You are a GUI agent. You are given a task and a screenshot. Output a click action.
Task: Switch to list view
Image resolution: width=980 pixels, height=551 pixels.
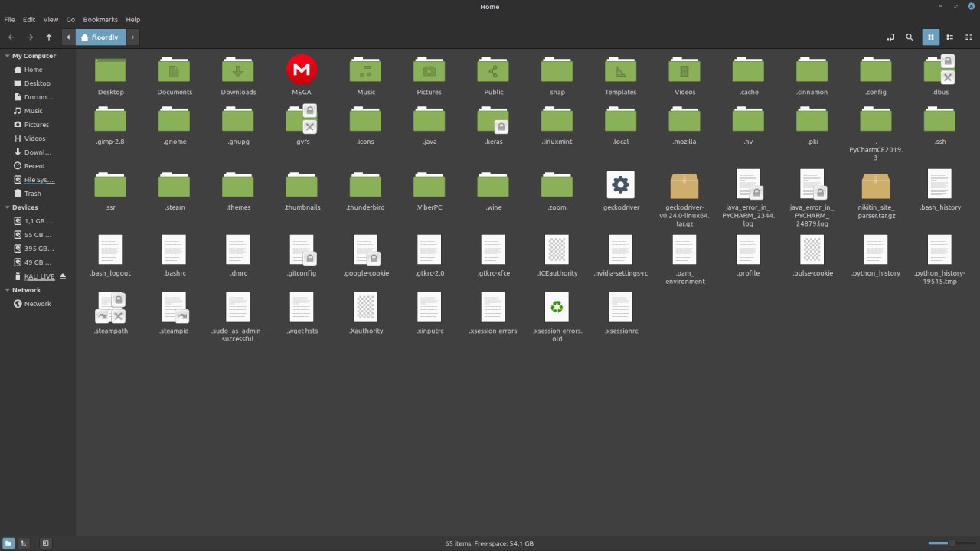click(950, 37)
